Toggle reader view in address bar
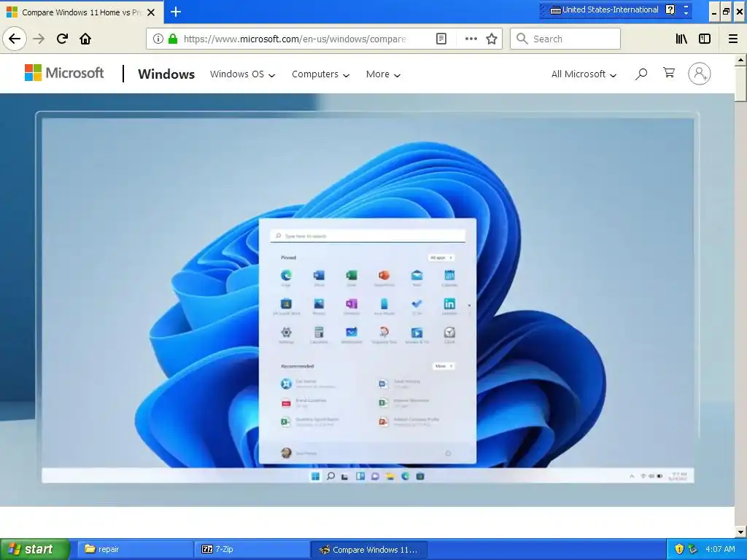The image size is (747, 560). (x=441, y=39)
